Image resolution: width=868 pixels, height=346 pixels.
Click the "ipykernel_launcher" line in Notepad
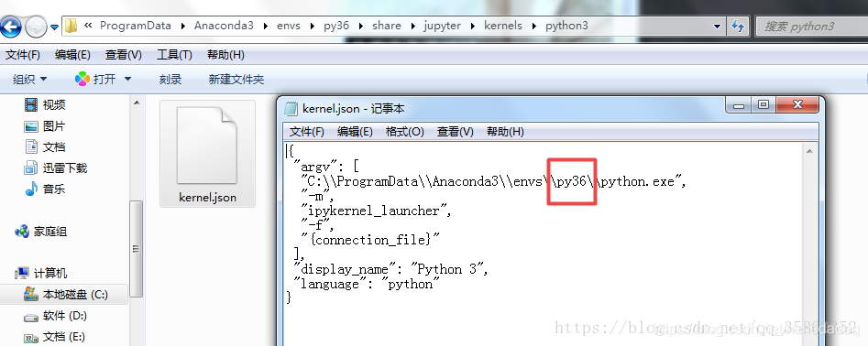(x=376, y=211)
